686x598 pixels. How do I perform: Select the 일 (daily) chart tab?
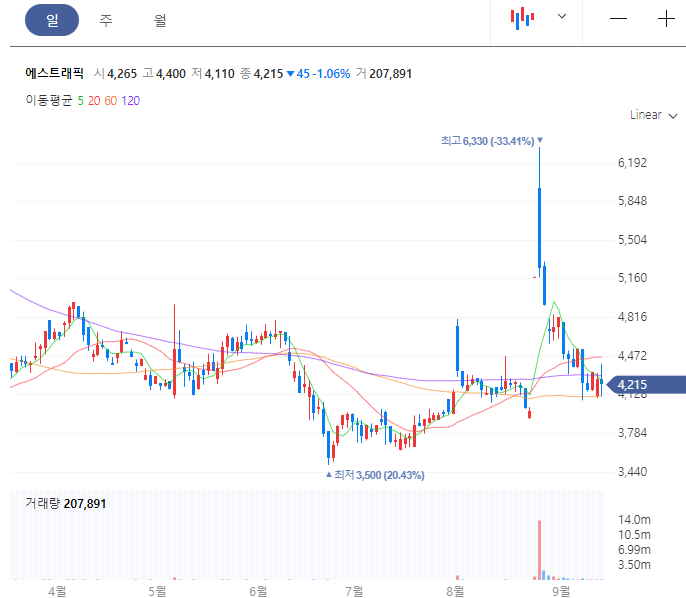pyautogui.click(x=52, y=20)
